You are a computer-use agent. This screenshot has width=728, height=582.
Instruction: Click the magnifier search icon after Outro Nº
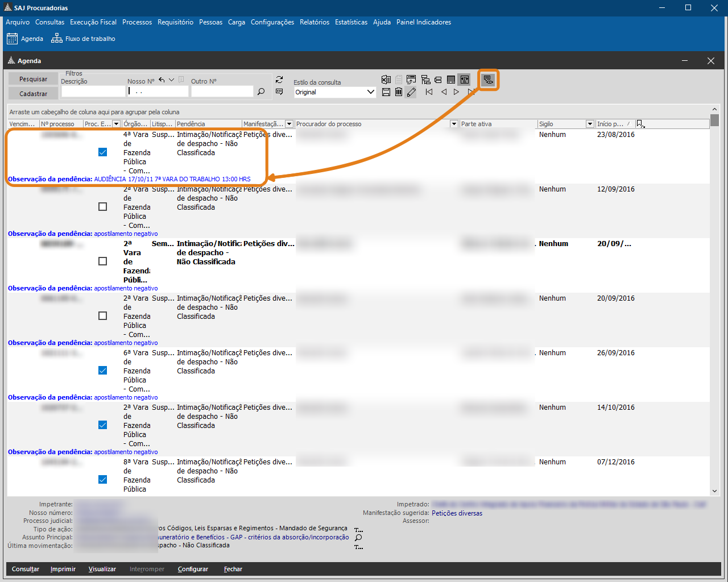(261, 92)
